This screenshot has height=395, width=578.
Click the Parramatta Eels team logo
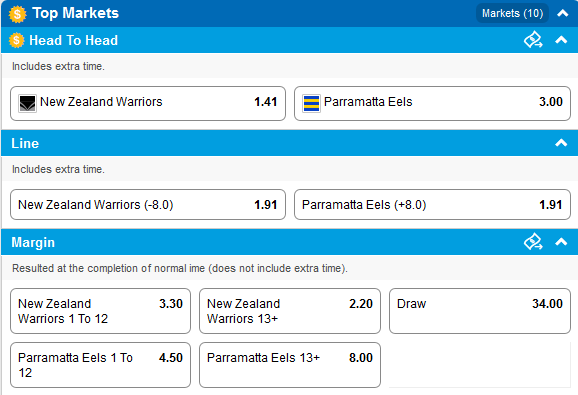point(311,103)
